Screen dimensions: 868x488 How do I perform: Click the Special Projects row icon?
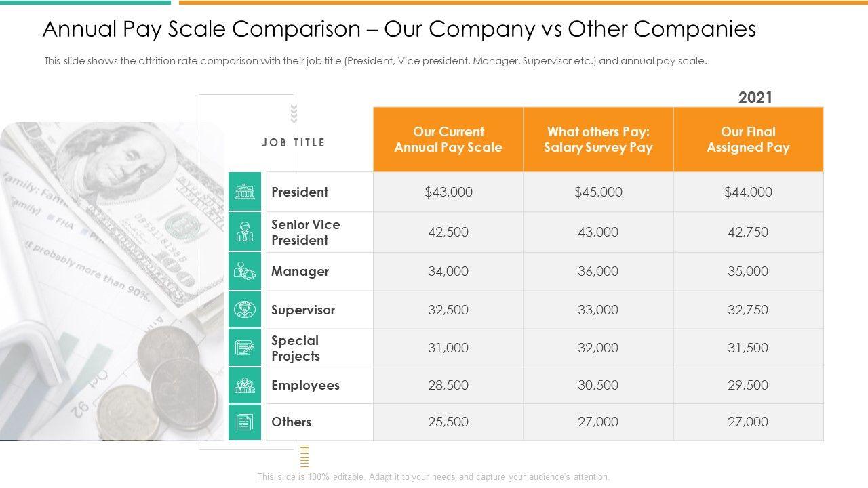coord(245,348)
